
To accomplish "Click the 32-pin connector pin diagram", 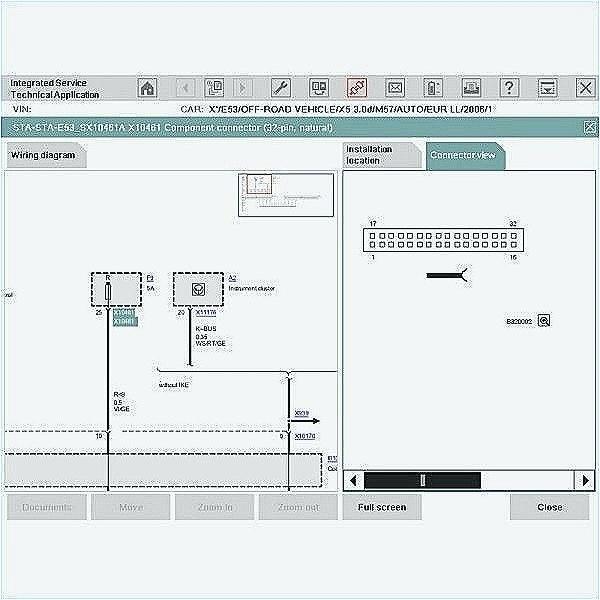I will click(x=443, y=240).
